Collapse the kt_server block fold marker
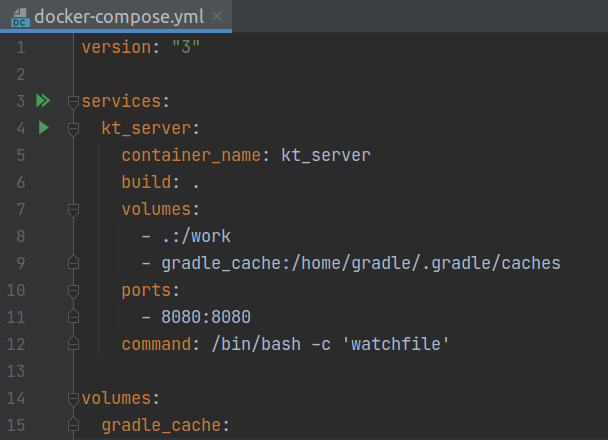 (x=73, y=128)
